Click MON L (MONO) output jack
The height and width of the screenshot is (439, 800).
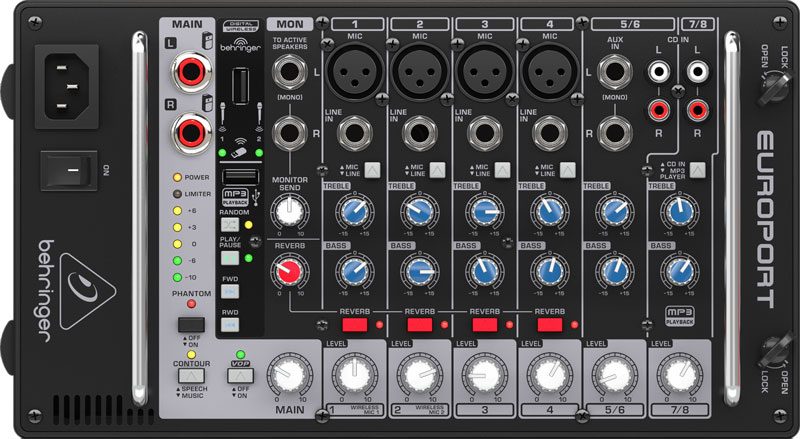[x=290, y=72]
